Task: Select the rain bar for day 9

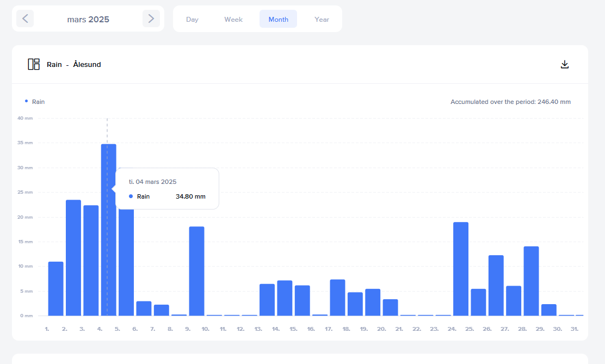Action: coord(196,270)
